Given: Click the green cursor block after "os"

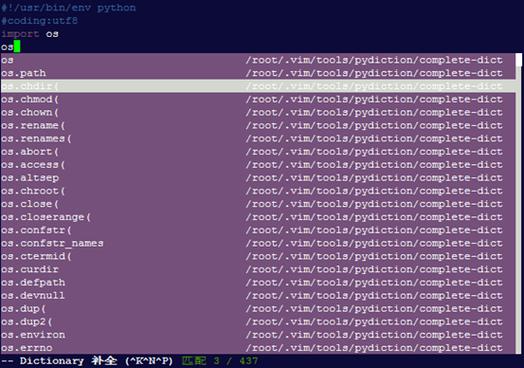Looking at the screenshot, I should 17,46.
